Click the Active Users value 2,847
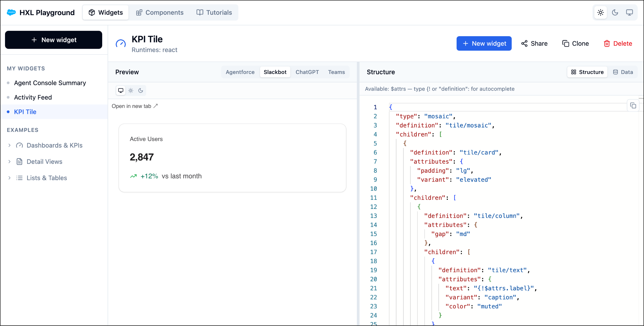The width and height of the screenshot is (644, 326). coord(142,157)
